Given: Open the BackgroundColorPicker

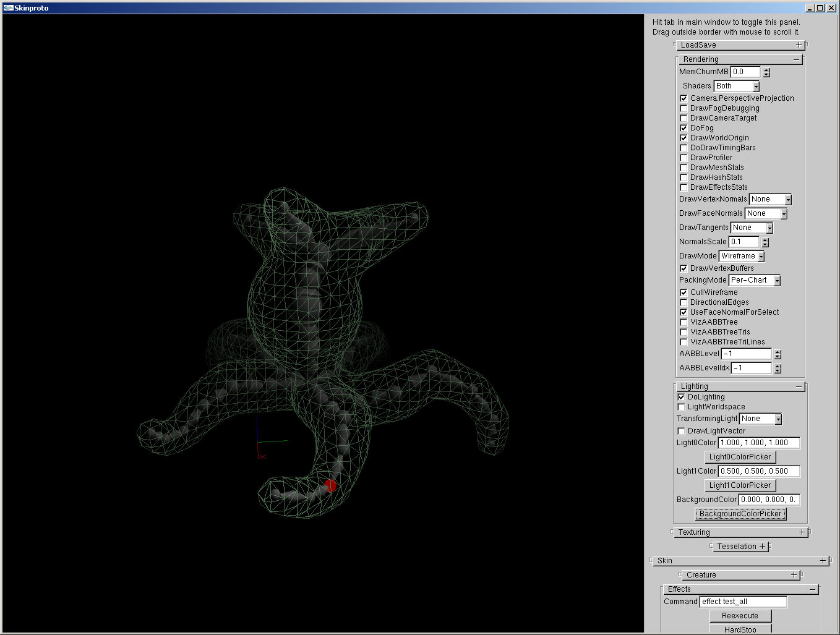Looking at the screenshot, I should 740,514.
